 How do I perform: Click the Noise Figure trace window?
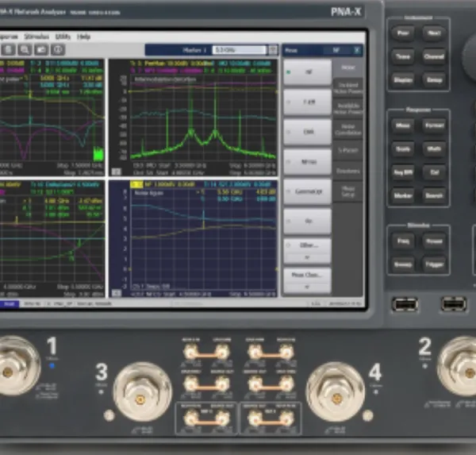tap(193, 238)
